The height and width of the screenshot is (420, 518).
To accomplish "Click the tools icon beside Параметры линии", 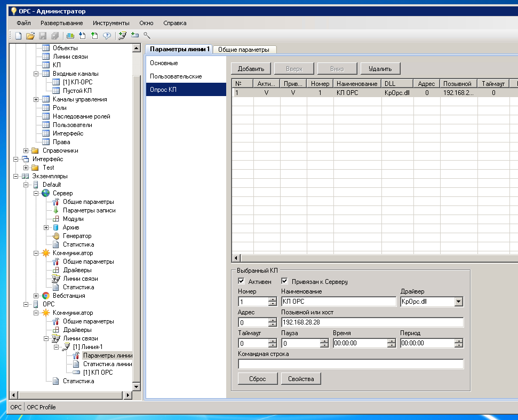I will coord(76,355).
